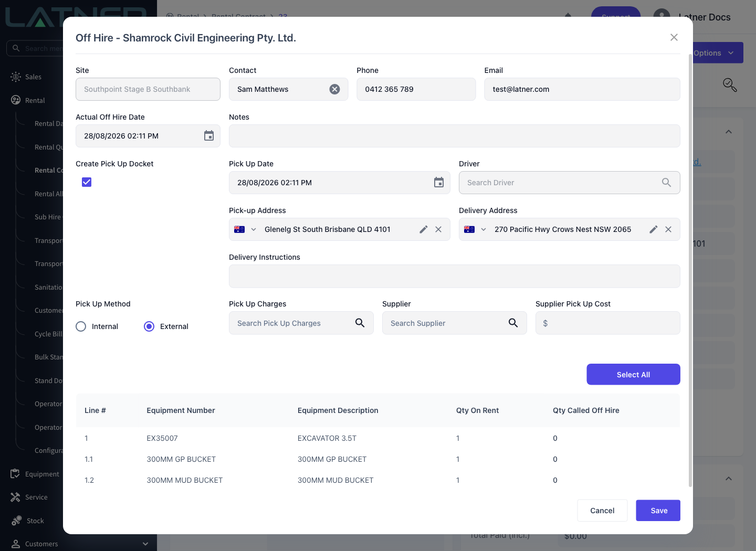Collapse the lower panel chevron behind dialog
This screenshot has width=756, height=551.
coord(729,479)
